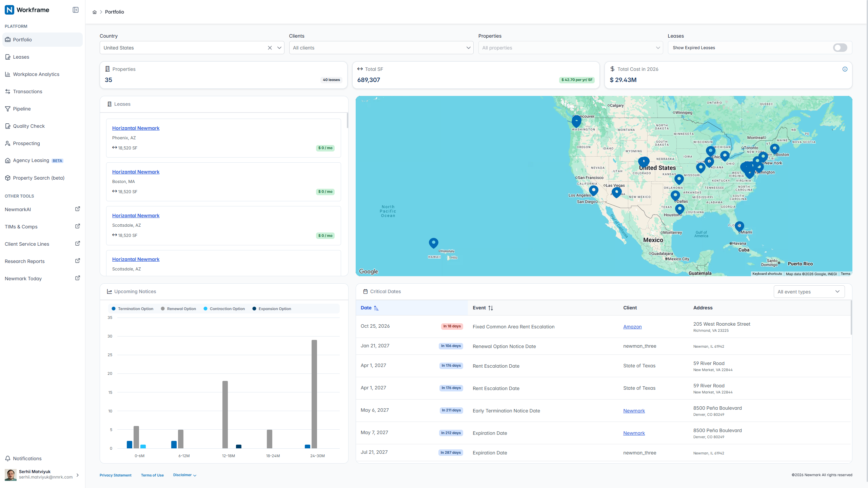Open info icon on Total Cost card

click(845, 69)
